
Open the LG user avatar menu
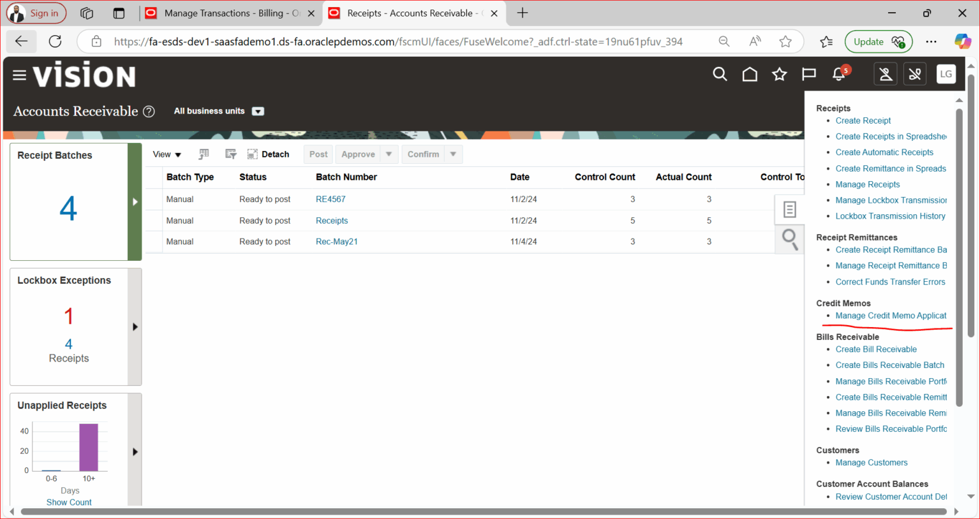(x=946, y=74)
